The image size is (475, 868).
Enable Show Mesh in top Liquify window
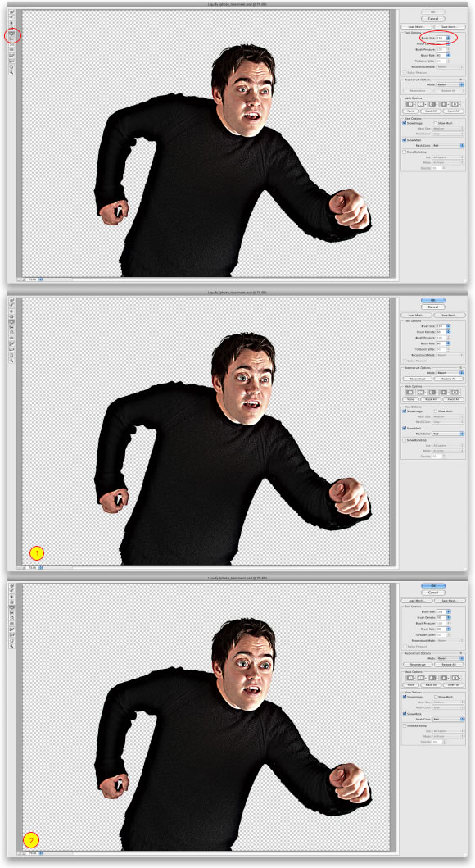pyautogui.click(x=435, y=123)
